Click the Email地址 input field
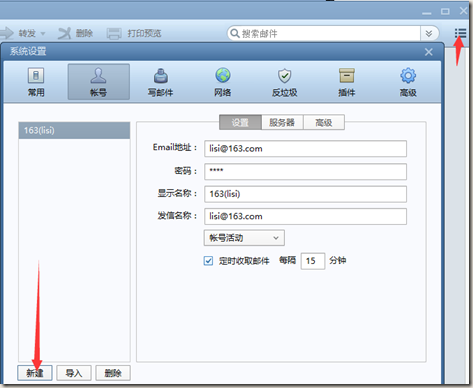Screen dimensions: 473x388 305,149
